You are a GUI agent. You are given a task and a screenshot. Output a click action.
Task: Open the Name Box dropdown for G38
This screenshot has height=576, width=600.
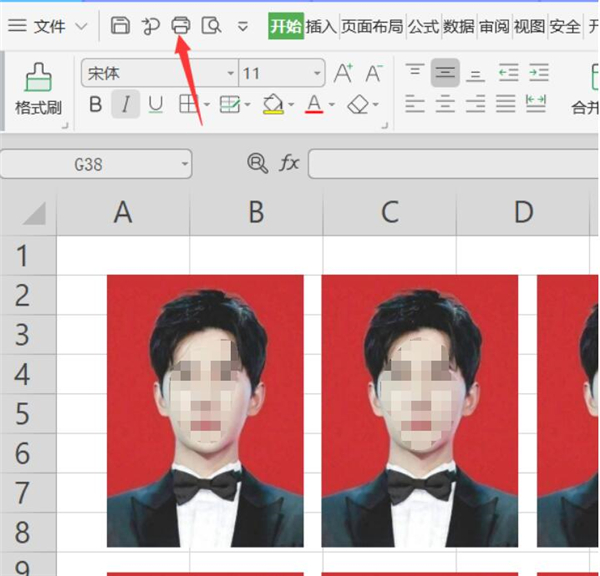pyautogui.click(x=184, y=164)
